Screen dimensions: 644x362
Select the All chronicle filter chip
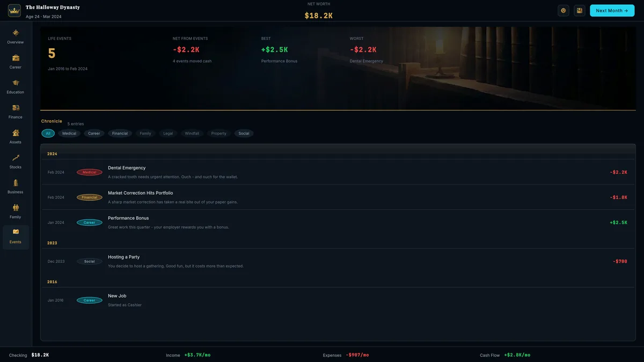(x=48, y=134)
